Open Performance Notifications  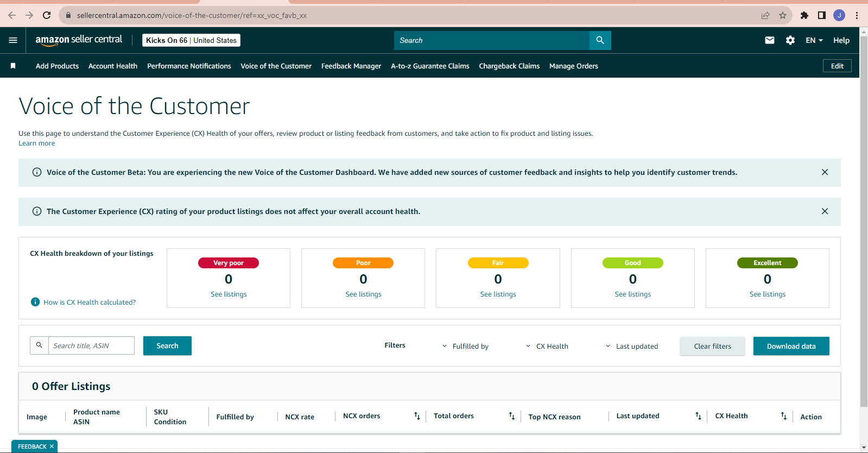click(189, 66)
